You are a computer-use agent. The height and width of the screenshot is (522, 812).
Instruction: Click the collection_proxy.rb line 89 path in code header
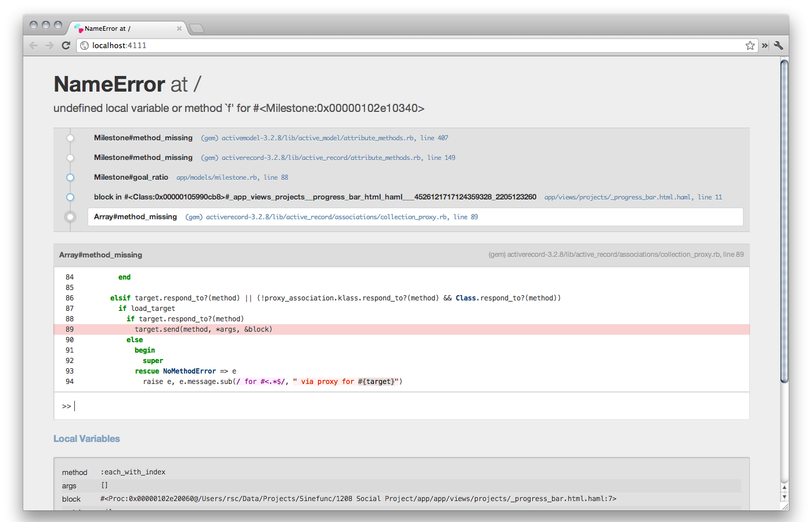coord(616,255)
